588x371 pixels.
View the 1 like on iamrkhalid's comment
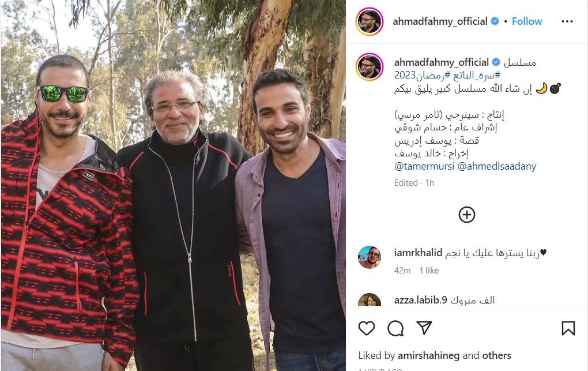tap(429, 271)
